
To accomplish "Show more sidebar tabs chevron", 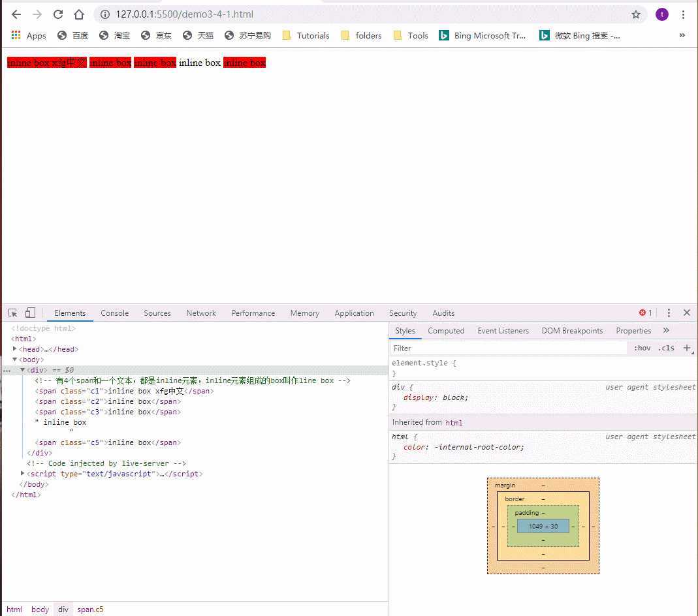I will point(666,330).
